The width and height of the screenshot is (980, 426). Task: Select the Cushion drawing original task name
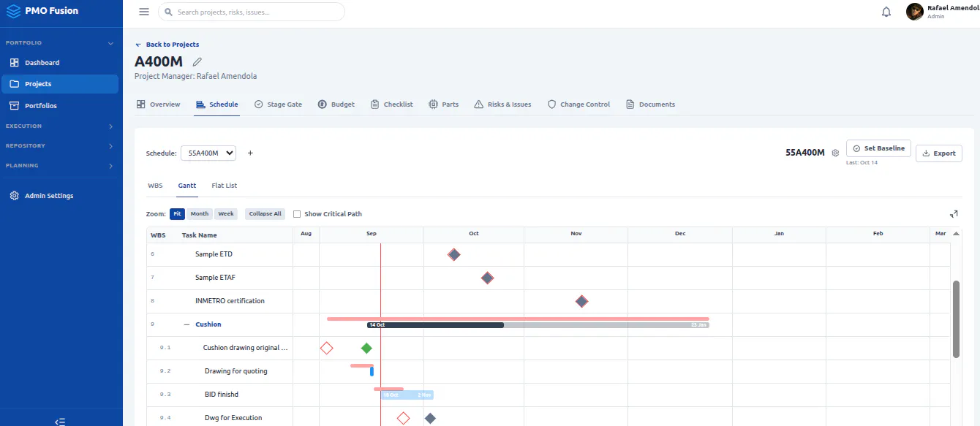tap(246, 348)
